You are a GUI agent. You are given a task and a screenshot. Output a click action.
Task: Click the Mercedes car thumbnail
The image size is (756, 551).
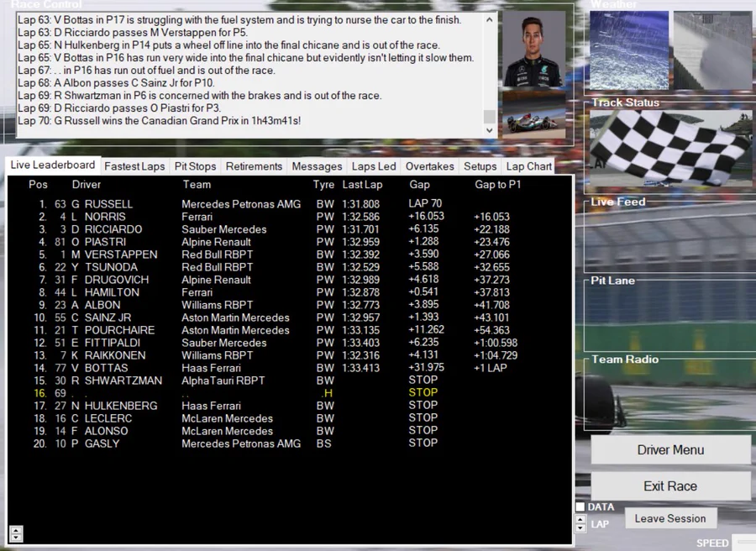coord(533,116)
